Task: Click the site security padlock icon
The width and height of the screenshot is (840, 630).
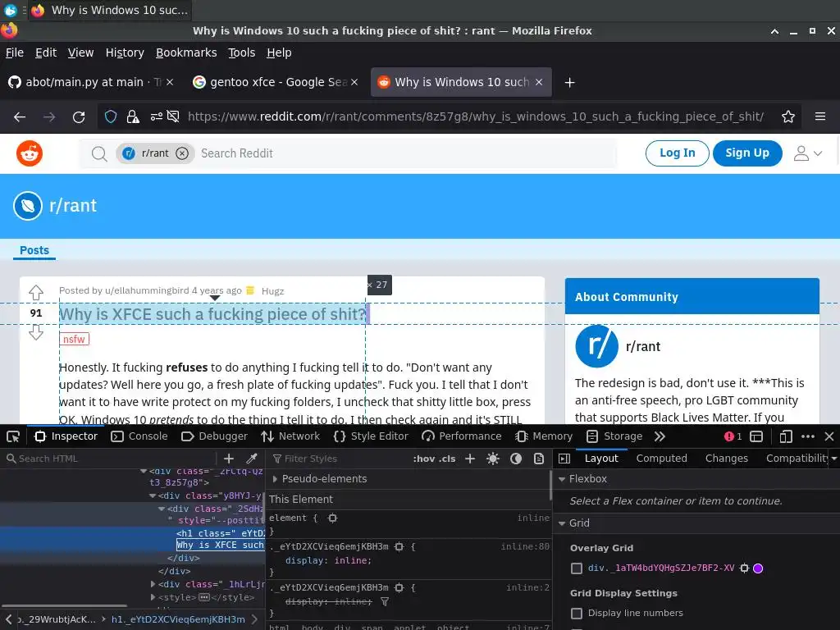Action: click(x=133, y=116)
